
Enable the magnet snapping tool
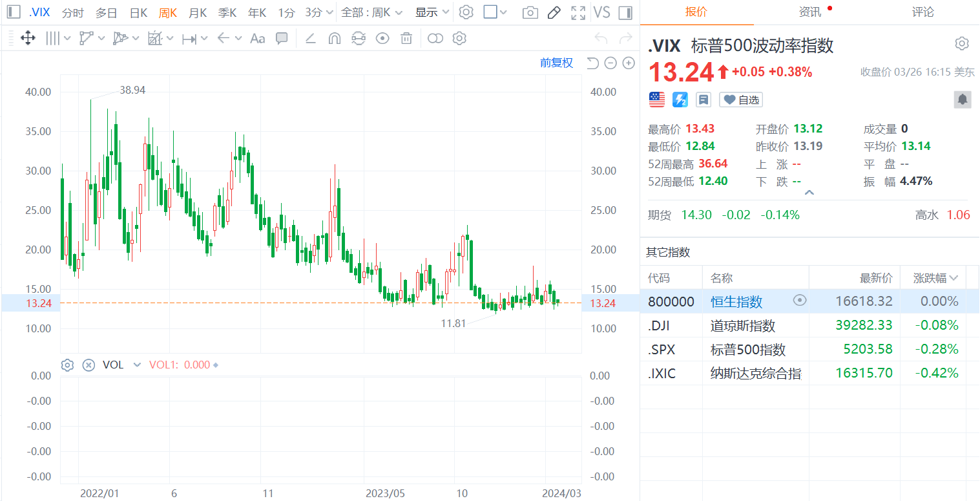pyautogui.click(x=334, y=38)
